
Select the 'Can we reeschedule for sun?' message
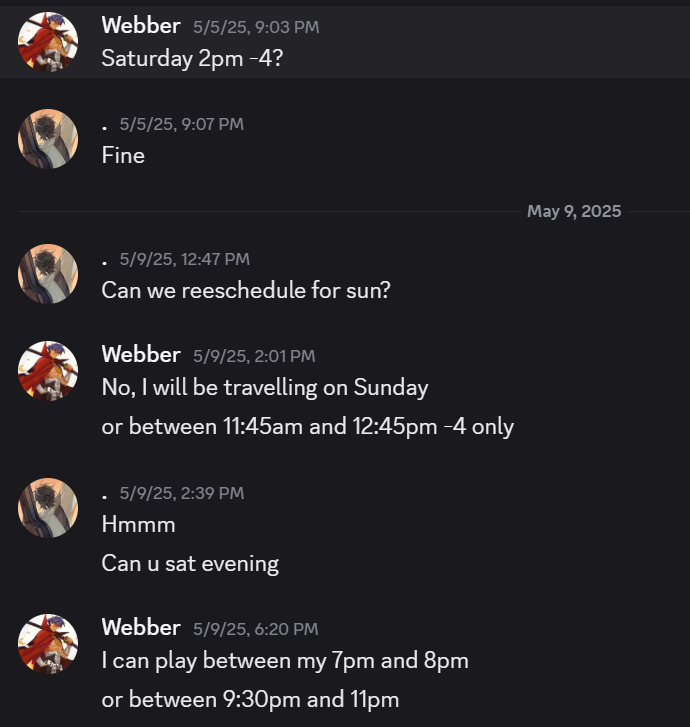[x=246, y=291]
